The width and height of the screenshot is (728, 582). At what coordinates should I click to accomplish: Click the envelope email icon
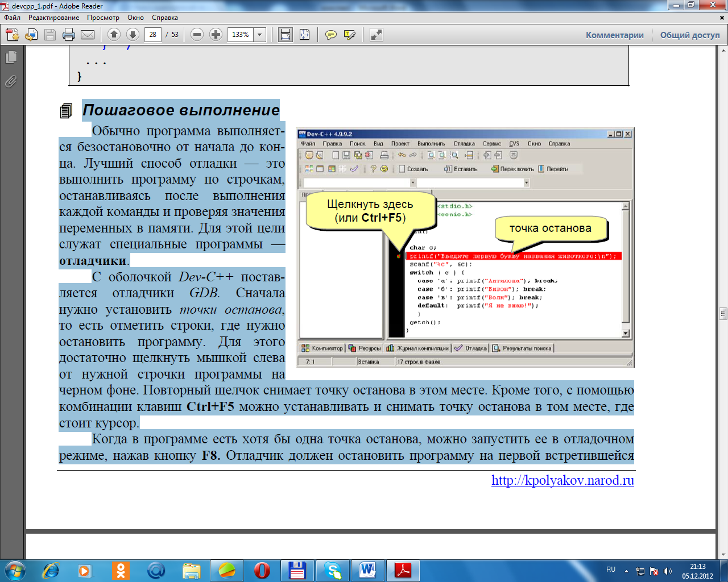tap(88, 35)
